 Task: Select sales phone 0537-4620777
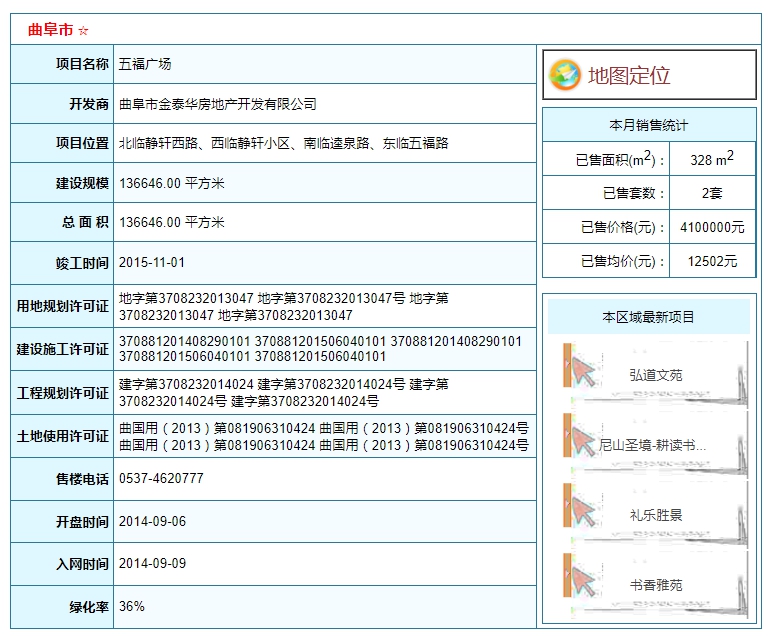(x=161, y=478)
